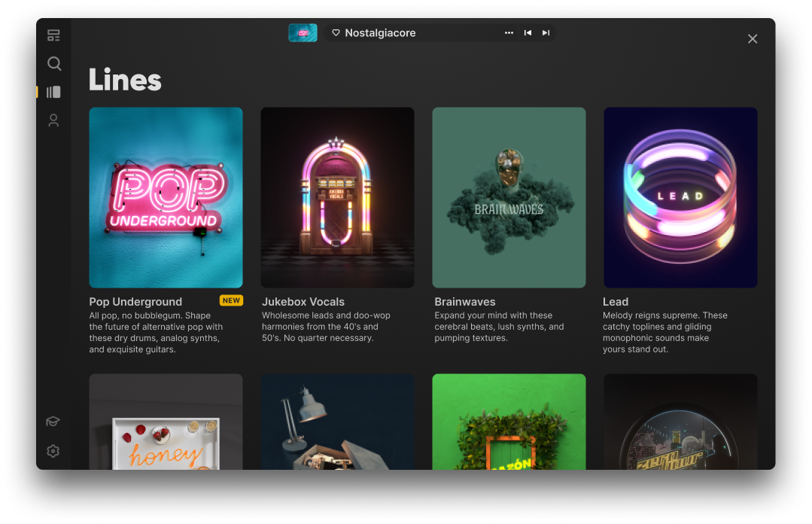Open settings gear in sidebar
Image resolution: width=812 pixels, height=524 pixels.
coord(53,452)
